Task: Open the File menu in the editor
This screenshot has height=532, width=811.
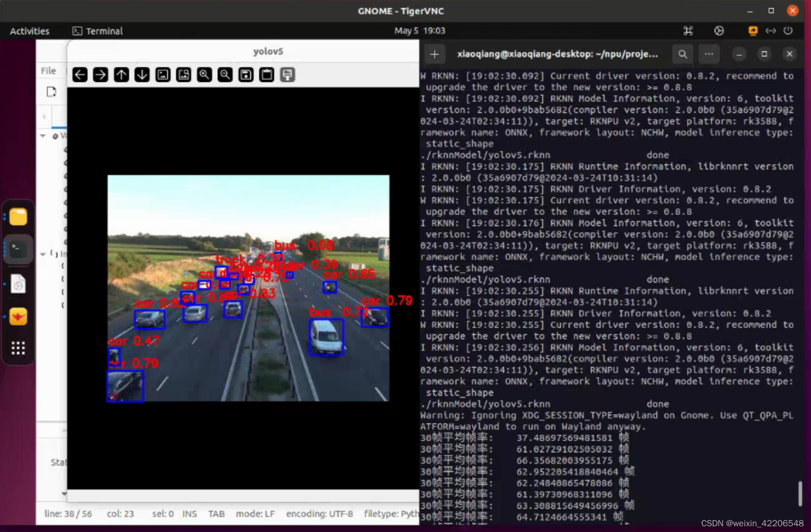Action: 48,70
